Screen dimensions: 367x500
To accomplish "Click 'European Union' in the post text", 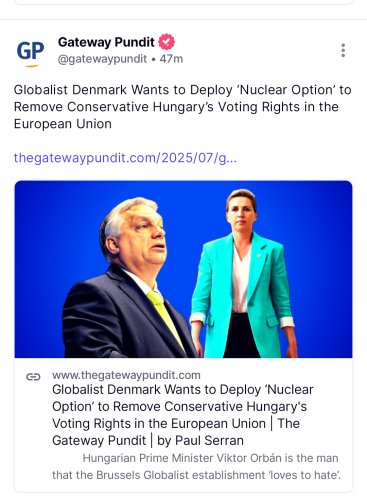I will click(x=63, y=124).
